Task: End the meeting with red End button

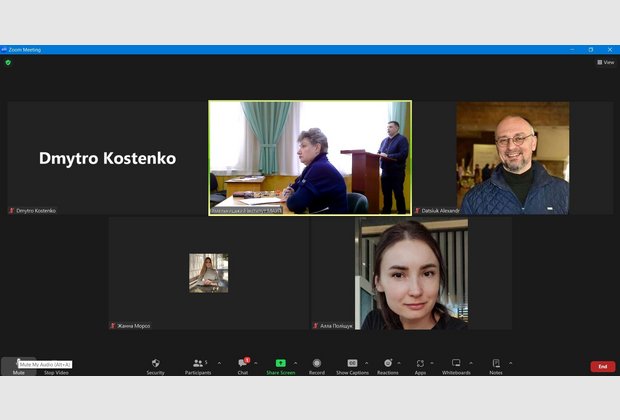Action: 603,367
